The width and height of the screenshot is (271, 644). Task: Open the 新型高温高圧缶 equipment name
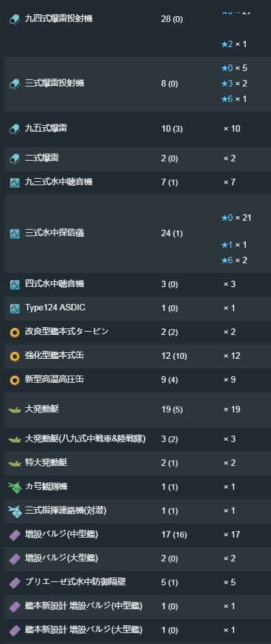point(55,379)
